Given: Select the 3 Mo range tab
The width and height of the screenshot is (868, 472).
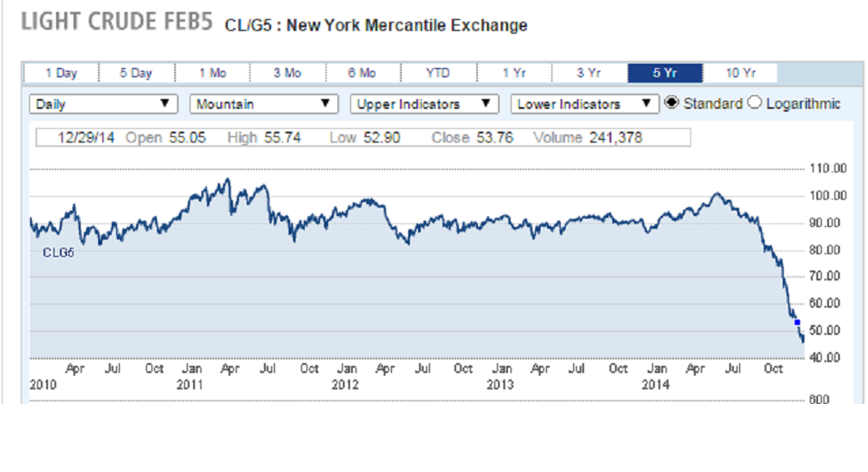Looking at the screenshot, I should click(287, 74).
